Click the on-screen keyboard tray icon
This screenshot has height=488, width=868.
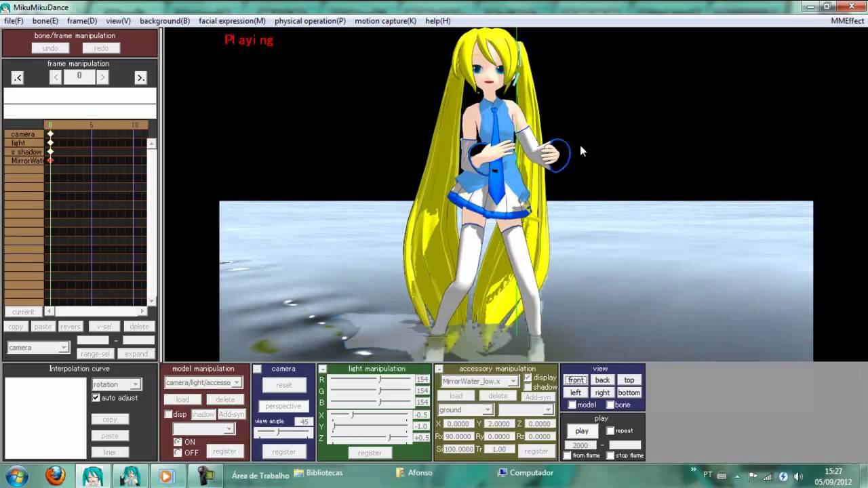pos(722,476)
